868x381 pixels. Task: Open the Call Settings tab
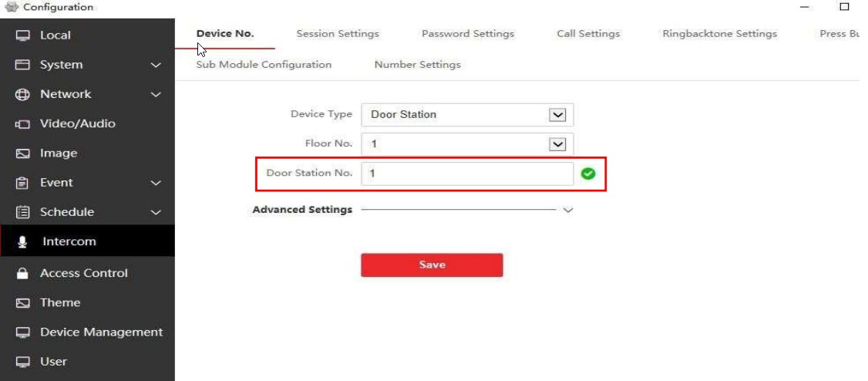click(x=588, y=34)
